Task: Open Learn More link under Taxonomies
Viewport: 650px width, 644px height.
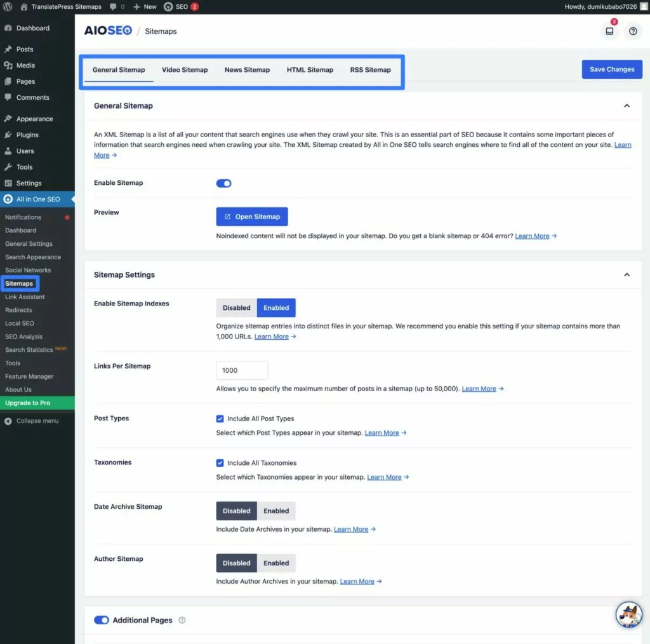Action: tap(384, 477)
